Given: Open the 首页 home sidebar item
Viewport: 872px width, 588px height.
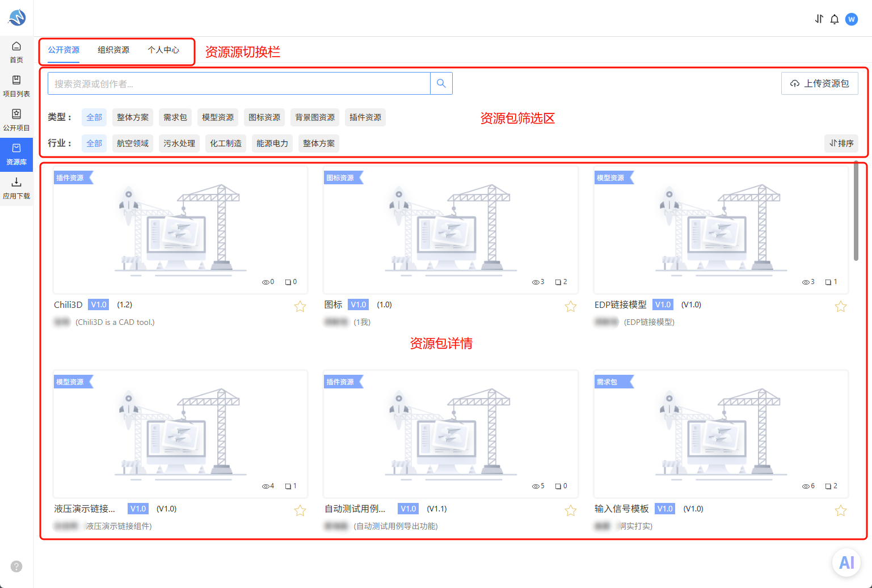Looking at the screenshot, I should pos(16,52).
